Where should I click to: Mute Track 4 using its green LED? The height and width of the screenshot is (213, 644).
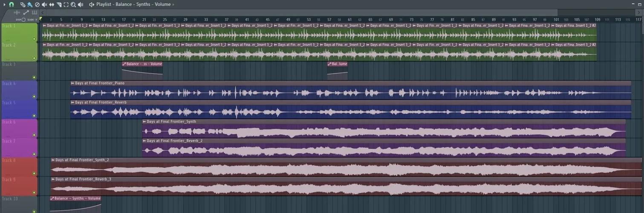[x=34, y=97]
